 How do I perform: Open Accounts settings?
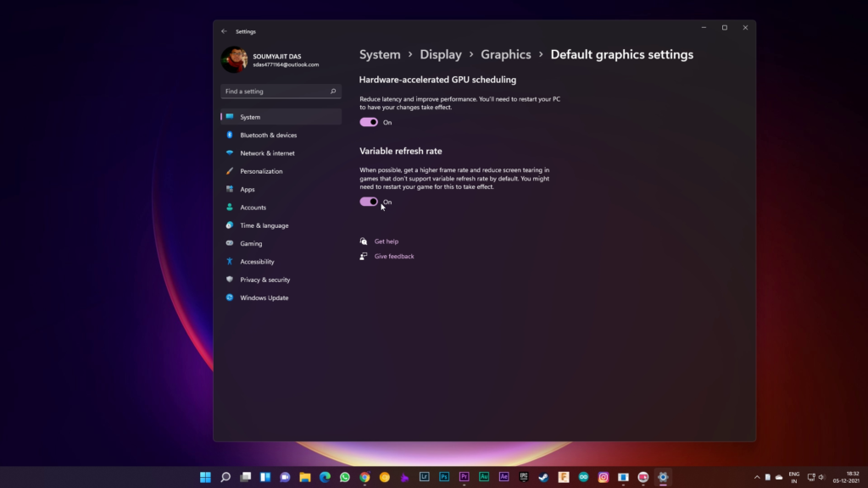(x=281, y=208)
